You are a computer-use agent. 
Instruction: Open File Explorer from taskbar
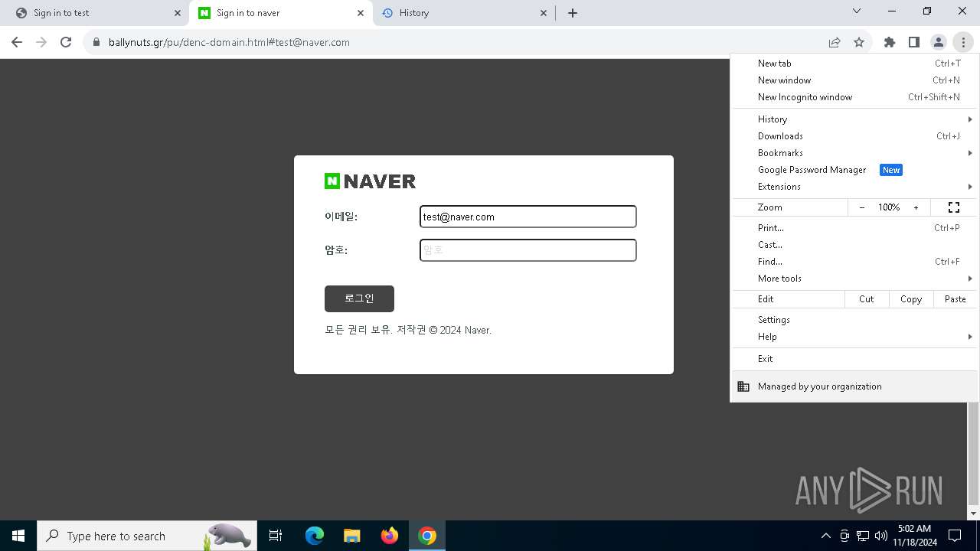(x=352, y=536)
